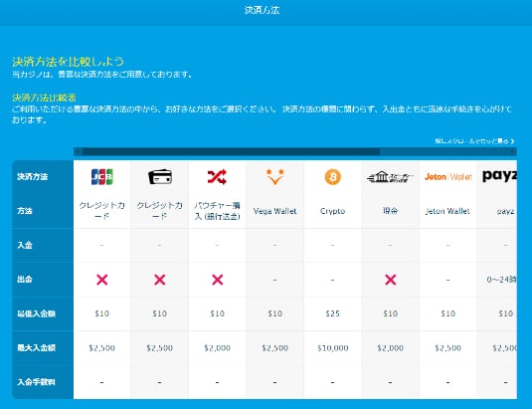Click the left arrow of horizontal scrollbar
Screen dimensions: 532x409
[x=78, y=151]
